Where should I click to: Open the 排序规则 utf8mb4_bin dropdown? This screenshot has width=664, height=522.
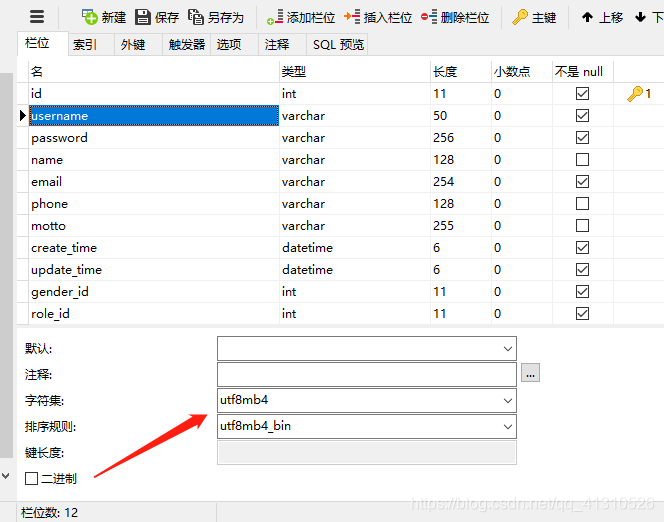(x=508, y=427)
